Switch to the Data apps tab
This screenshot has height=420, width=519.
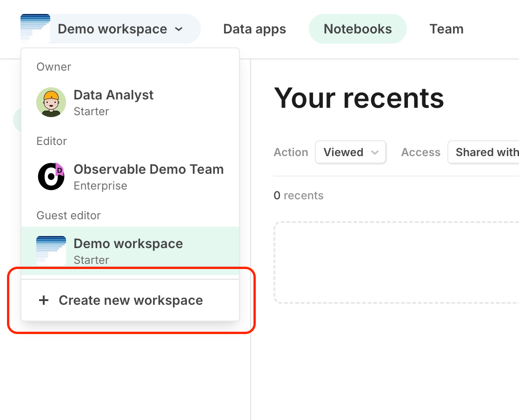pos(254,28)
